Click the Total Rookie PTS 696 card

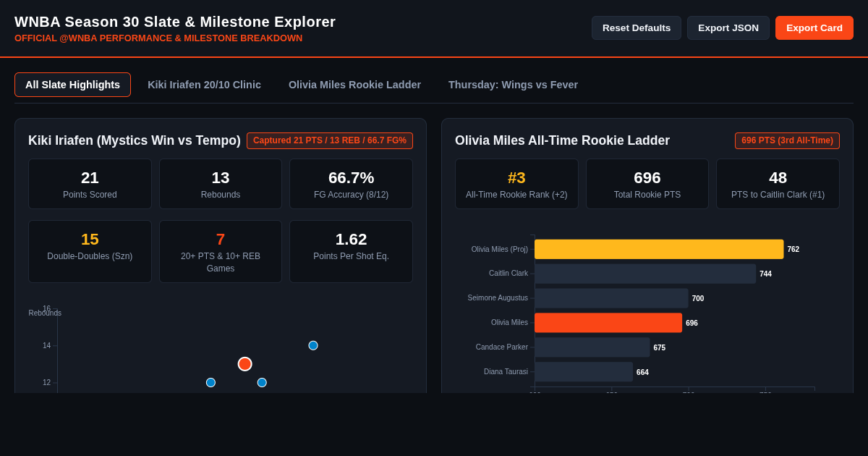tap(647, 184)
